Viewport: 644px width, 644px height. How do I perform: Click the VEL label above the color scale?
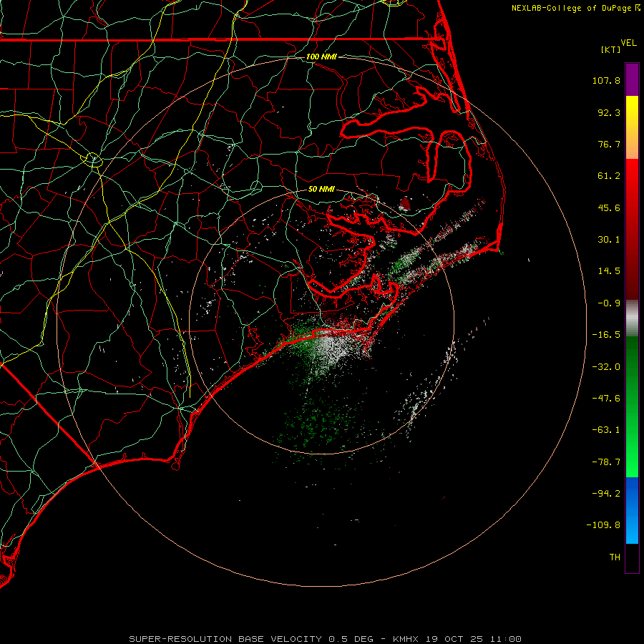[628, 43]
